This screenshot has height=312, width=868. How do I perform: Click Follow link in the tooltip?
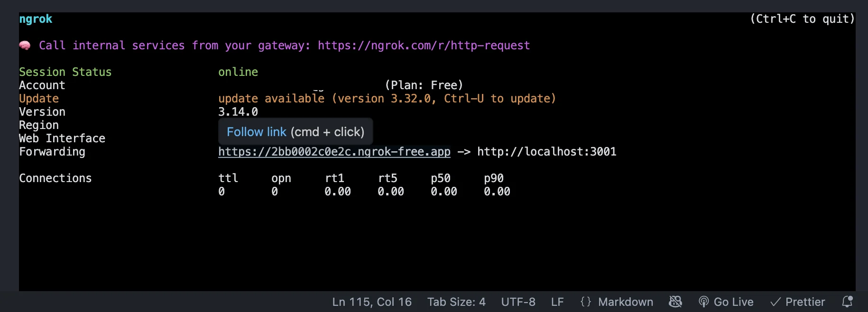257,132
